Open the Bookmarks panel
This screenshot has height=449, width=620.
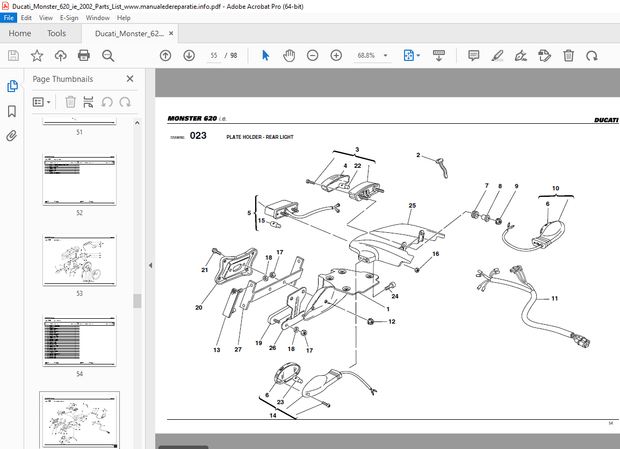[12, 111]
